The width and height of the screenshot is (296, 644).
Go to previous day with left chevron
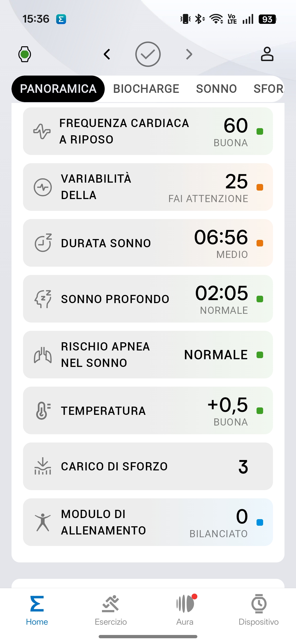click(x=107, y=54)
